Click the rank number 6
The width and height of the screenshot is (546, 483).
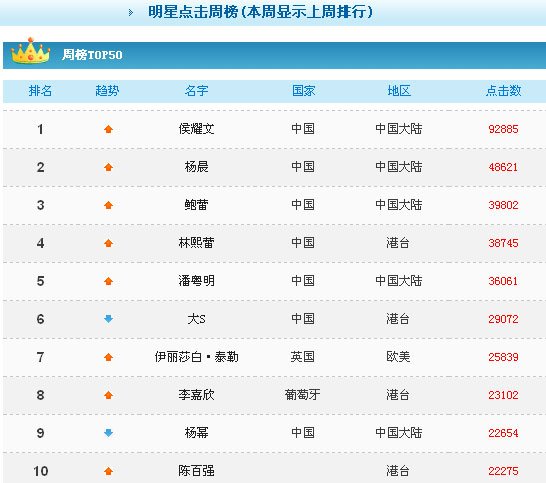40,319
